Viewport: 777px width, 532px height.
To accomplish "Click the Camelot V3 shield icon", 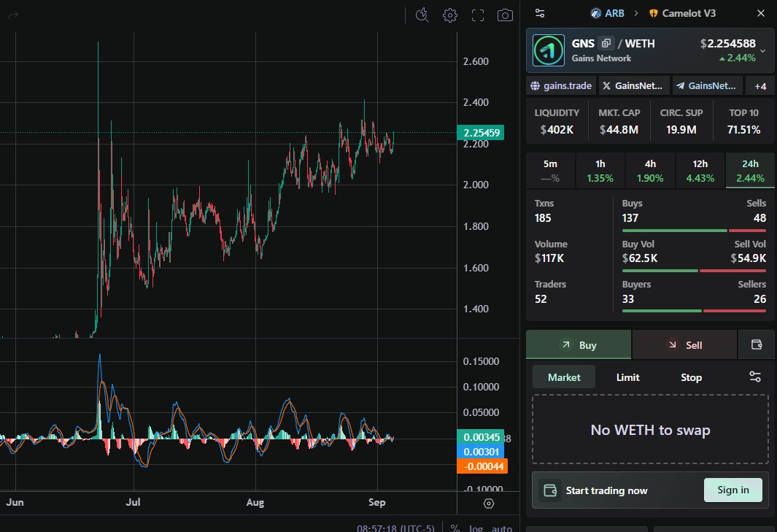I will point(654,13).
